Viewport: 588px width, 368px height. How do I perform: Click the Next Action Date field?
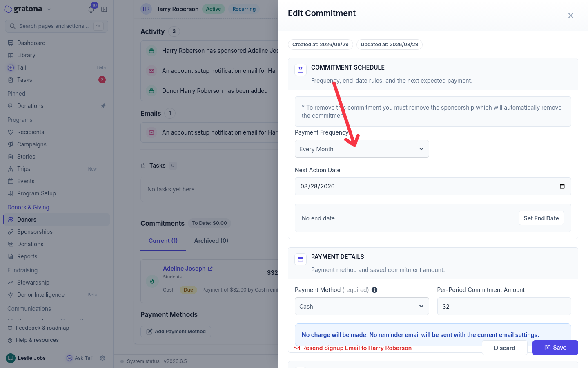[x=433, y=186]
